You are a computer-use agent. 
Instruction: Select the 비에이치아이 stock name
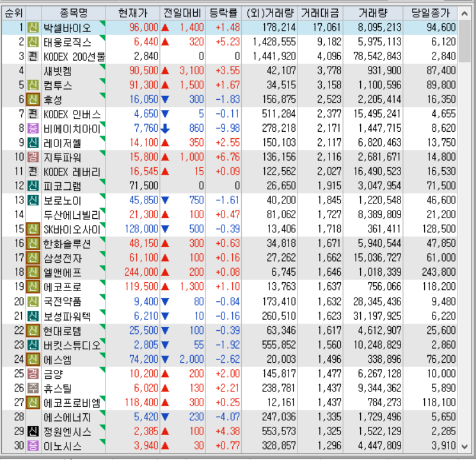tap(72, 129)
